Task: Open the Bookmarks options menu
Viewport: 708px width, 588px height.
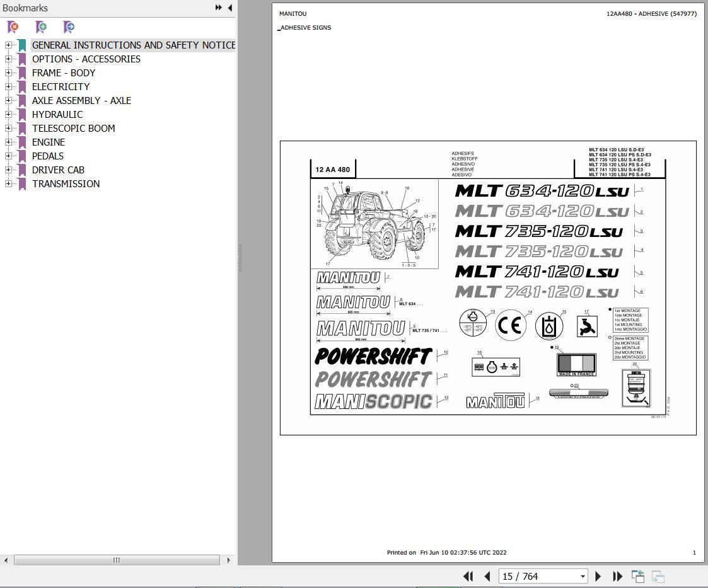Action: pyautogui.click(x=218, y=8)
